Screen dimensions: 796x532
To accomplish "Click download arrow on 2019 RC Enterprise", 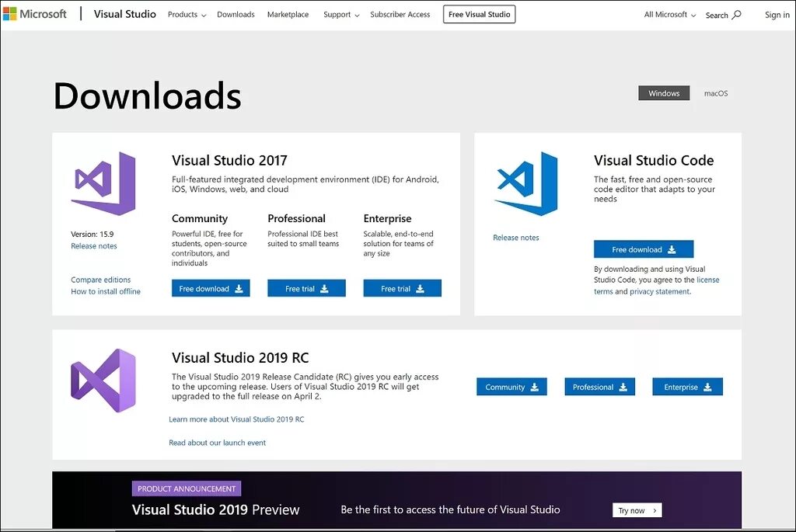I will (707, 387).
